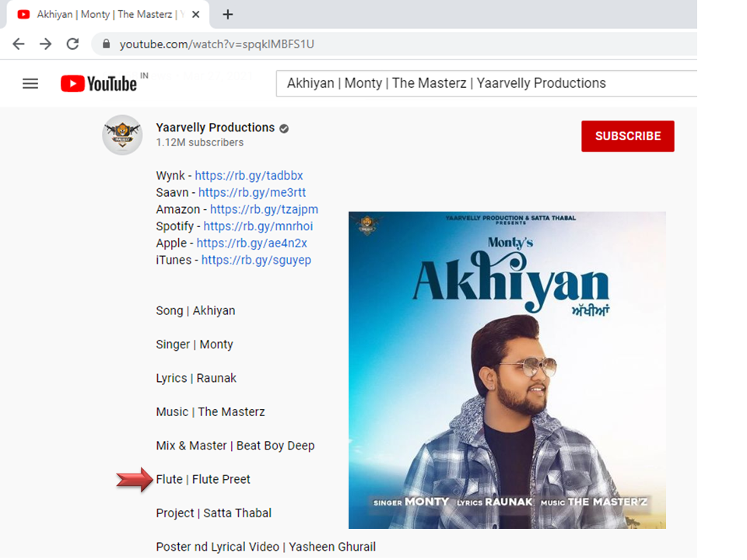This screenshot has width=747, height=560.
Task: Reload the page with the refresh icon
Action: (x=72, y=44)
